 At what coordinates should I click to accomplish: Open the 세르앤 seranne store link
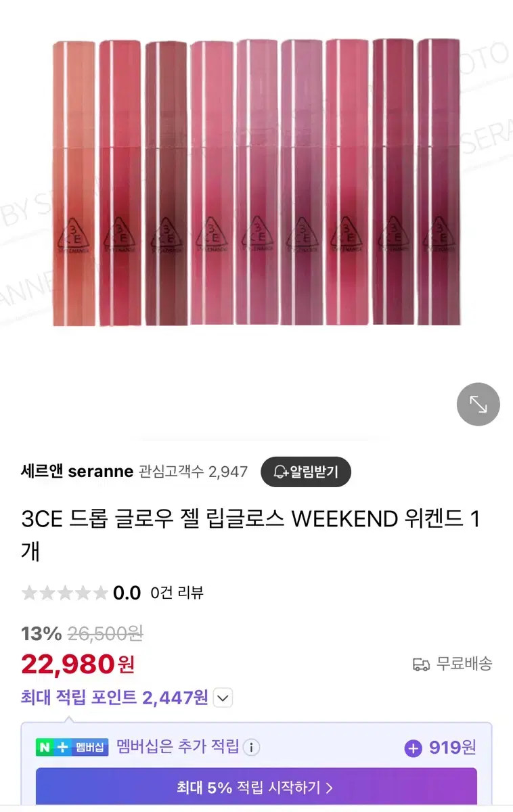click(x=77, y=472)
